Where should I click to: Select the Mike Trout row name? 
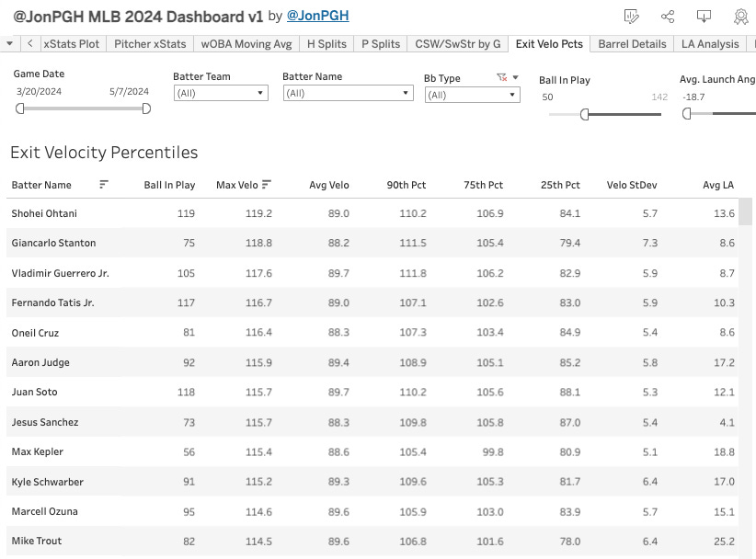[x=36, y=541]
